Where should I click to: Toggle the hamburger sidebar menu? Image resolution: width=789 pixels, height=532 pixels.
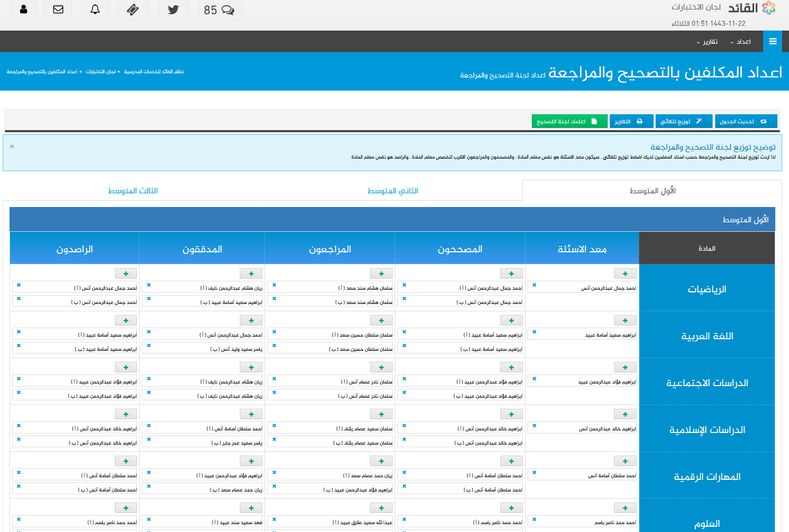773,42
